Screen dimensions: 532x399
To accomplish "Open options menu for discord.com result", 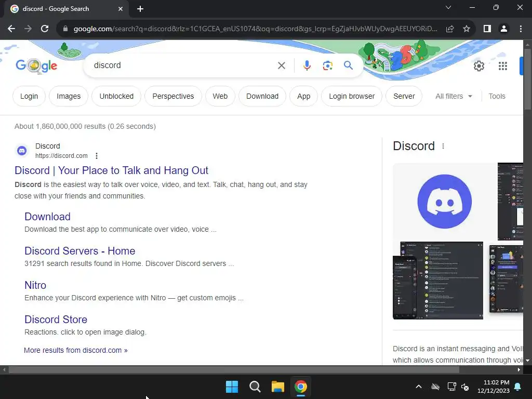I will point(97,156).
